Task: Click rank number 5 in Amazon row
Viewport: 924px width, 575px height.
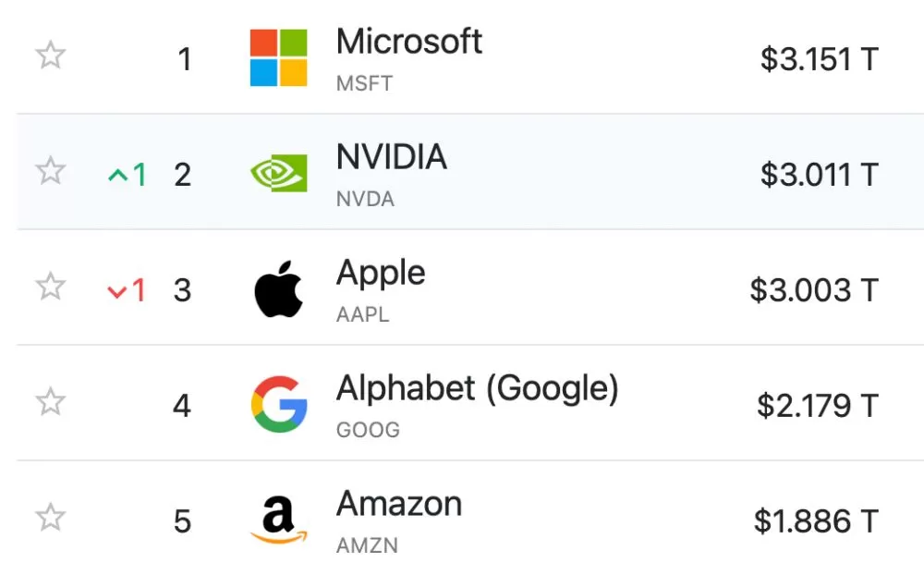Action: [182, 521]
